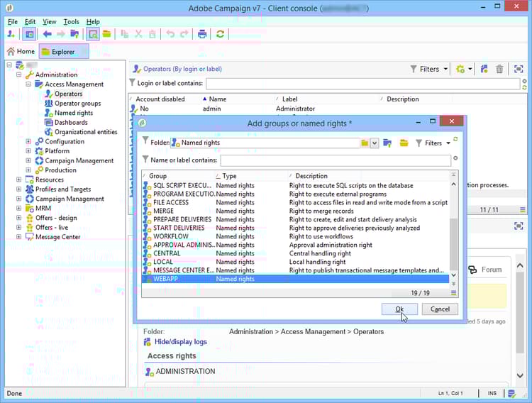
Task: Open the File menu
Action: coord(13,22)
